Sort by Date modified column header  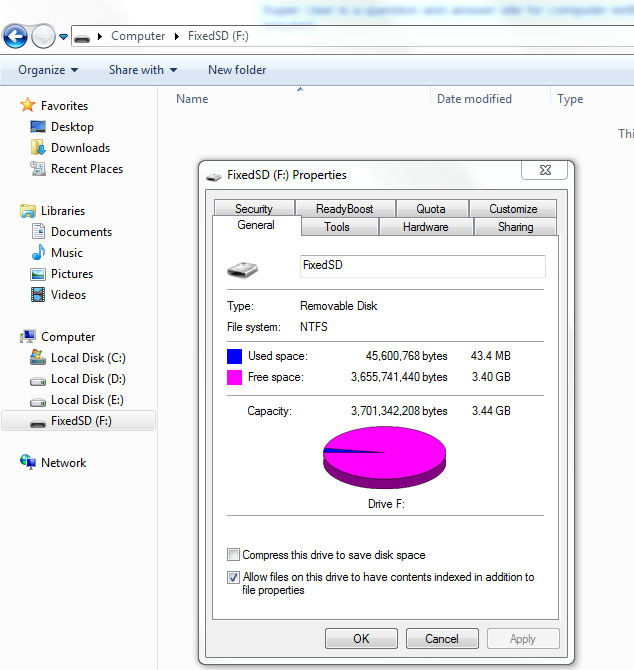tap(474, 99)
